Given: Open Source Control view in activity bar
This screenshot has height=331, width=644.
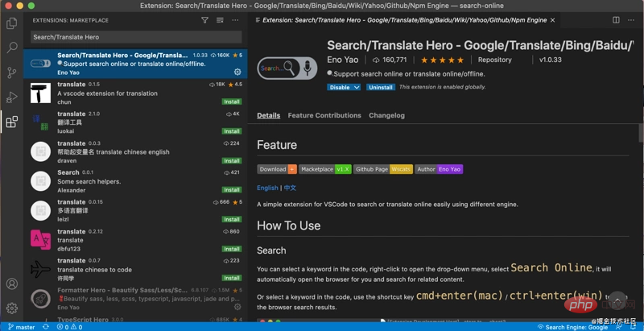Looking at the screenshot, I should (12, 72).
